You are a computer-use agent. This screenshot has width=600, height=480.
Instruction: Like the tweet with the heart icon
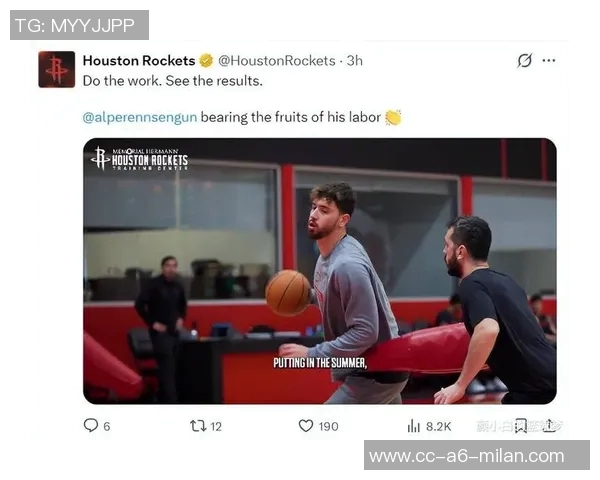tap(306, 426)
